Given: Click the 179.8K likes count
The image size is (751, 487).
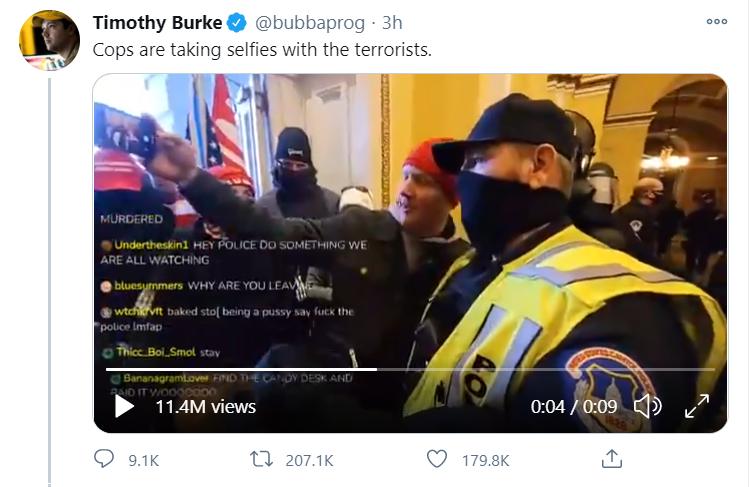Looking at the screenshot, I should 485,461.
